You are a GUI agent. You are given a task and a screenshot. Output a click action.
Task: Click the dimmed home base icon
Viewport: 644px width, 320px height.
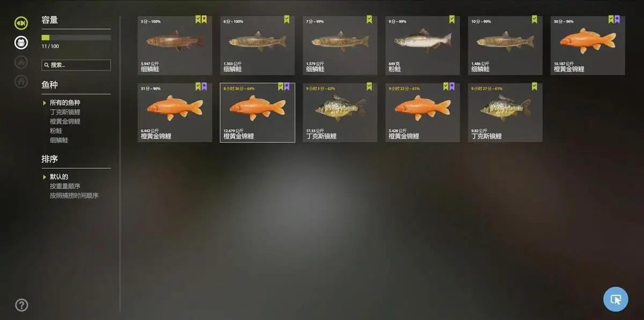[21, 81]
